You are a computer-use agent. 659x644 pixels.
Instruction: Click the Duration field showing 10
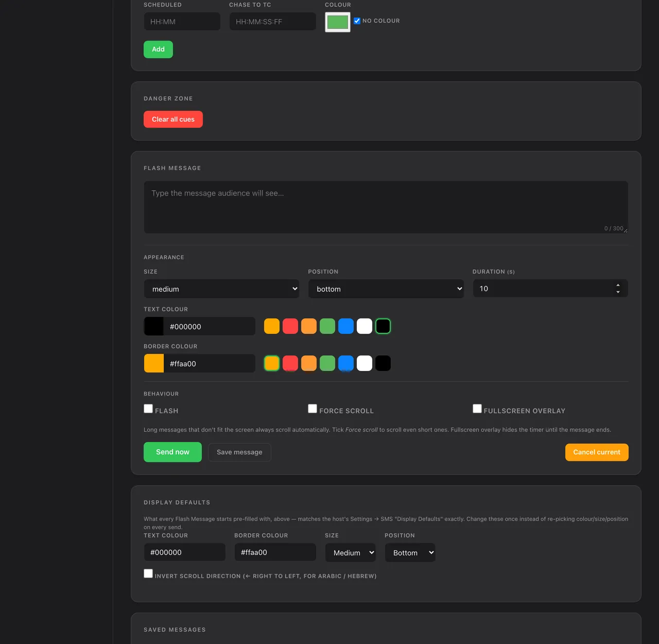(550, 289)
